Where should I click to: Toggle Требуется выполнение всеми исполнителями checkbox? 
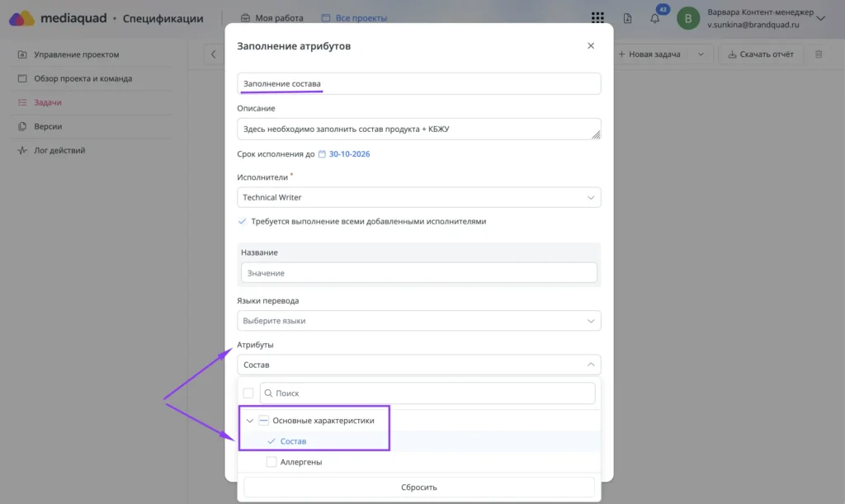point(242,221)
